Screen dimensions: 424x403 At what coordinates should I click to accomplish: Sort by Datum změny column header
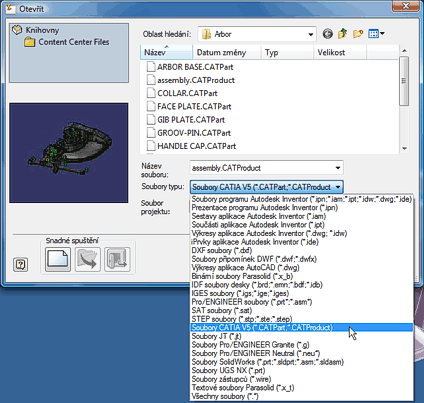click(227, 52)
